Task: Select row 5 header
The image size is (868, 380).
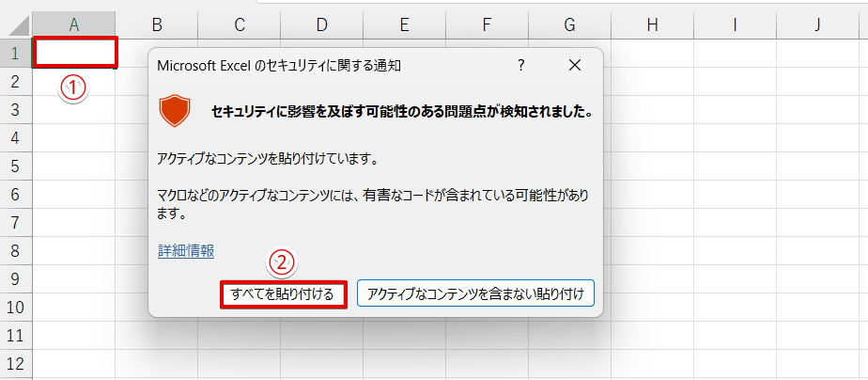Action: coord(16,166)
